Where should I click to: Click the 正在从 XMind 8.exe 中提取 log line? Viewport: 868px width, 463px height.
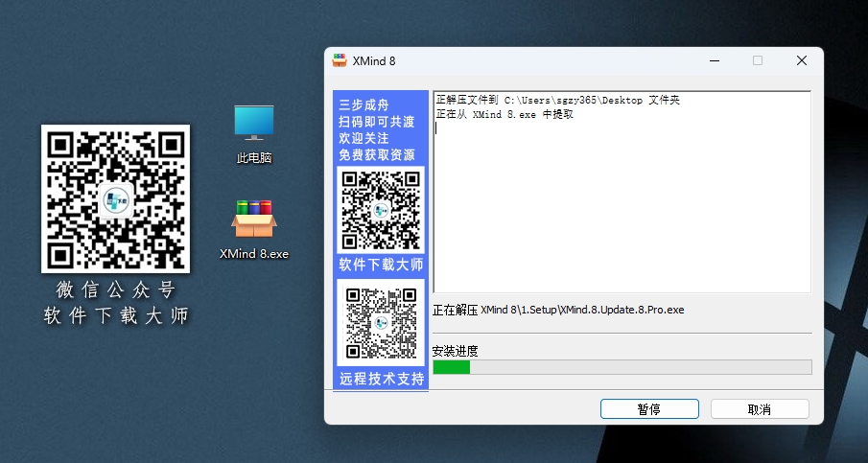point(504,114)
